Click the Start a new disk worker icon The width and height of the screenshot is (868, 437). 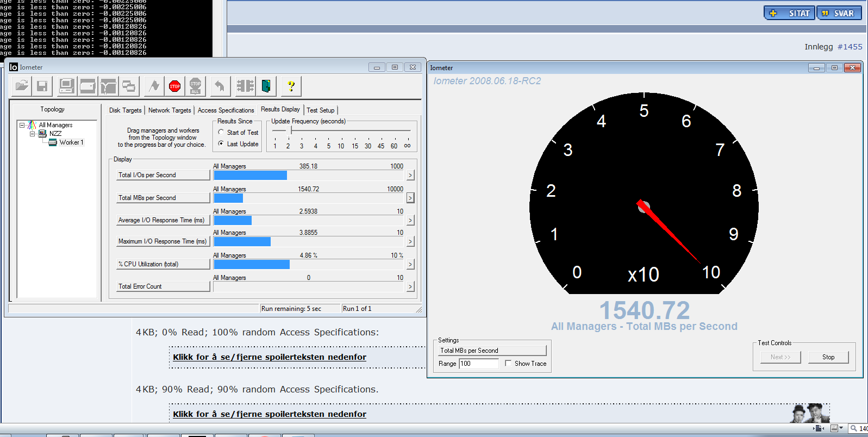[x=88, y=86]
